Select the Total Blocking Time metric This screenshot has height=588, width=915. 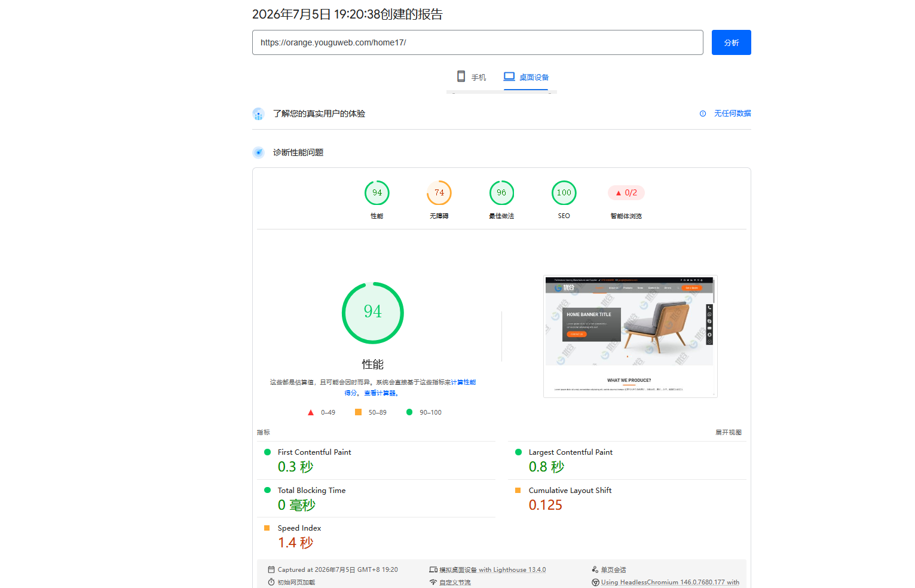click(311, 491)
